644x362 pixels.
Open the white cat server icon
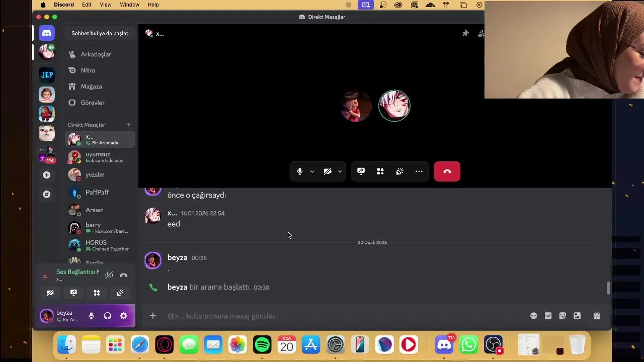(x=47, y=133)
